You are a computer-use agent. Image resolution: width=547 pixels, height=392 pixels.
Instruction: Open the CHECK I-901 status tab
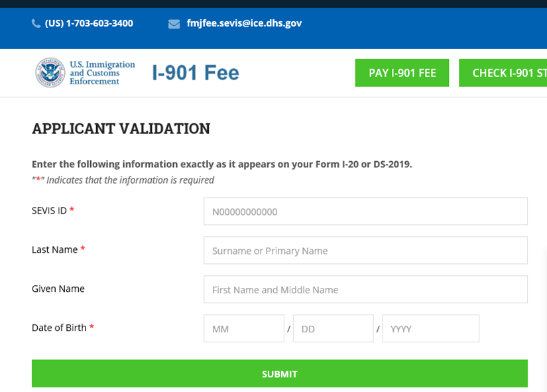tap(503, 72)
